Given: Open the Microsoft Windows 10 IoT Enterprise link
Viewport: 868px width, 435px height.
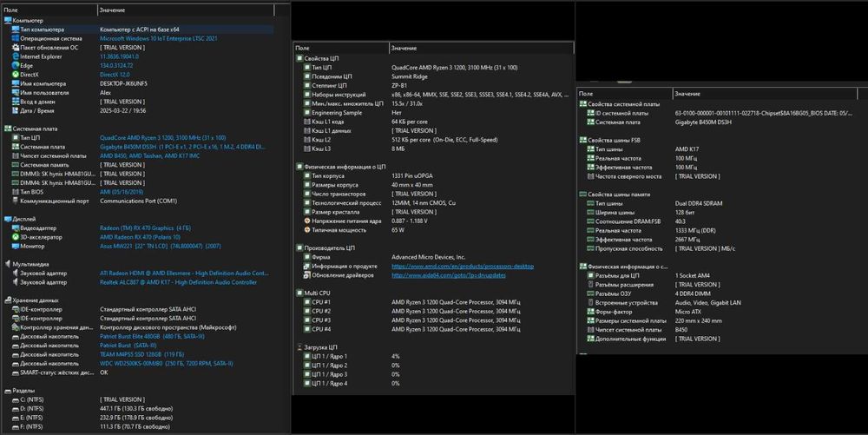Looking at the screenshot, I should coord(158,39).
